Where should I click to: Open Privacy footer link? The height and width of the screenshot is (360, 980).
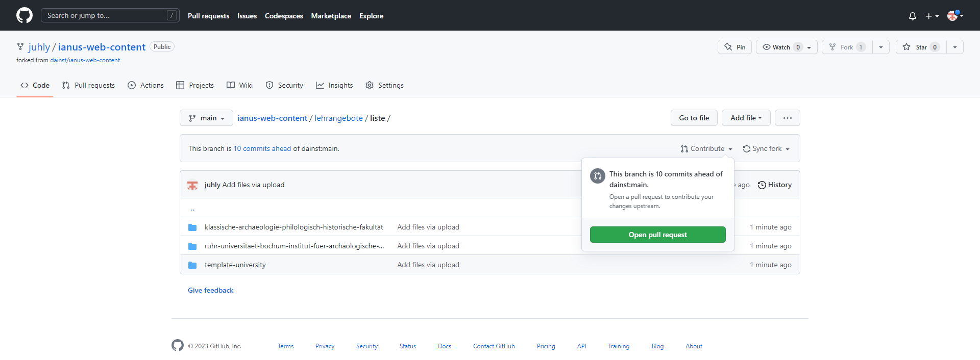tap(325, 346)
